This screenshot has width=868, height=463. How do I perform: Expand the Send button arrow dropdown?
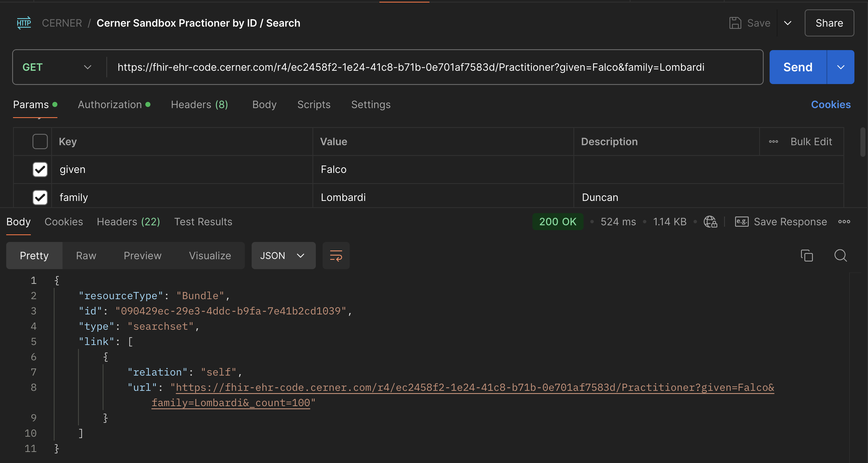click(x=840, y=67)
